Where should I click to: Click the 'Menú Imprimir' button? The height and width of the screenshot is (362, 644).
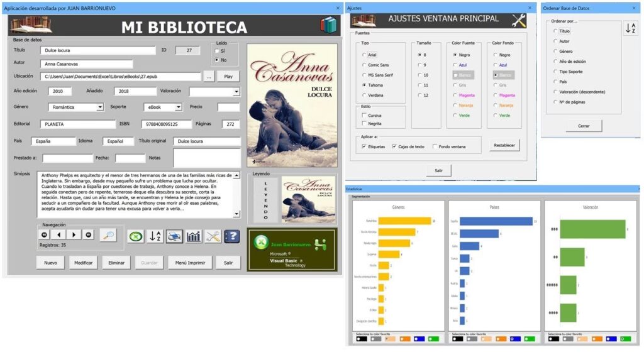[x=189, y=263]
